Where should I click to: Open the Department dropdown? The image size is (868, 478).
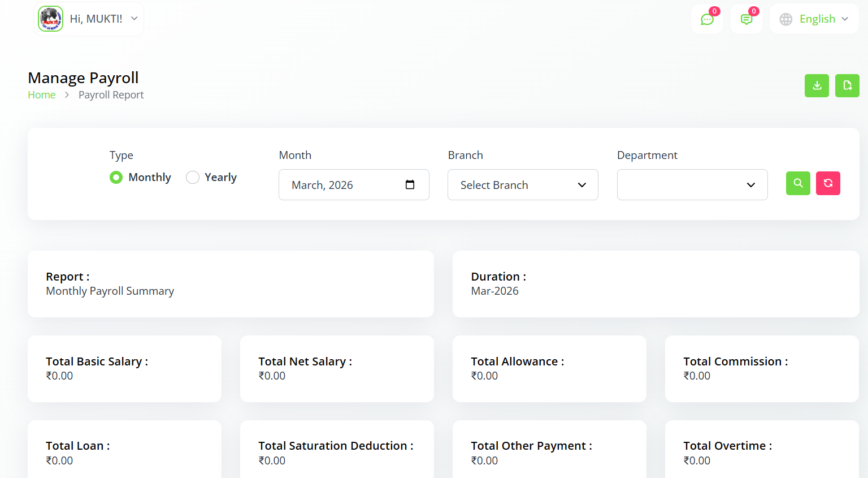pos(692,185)
